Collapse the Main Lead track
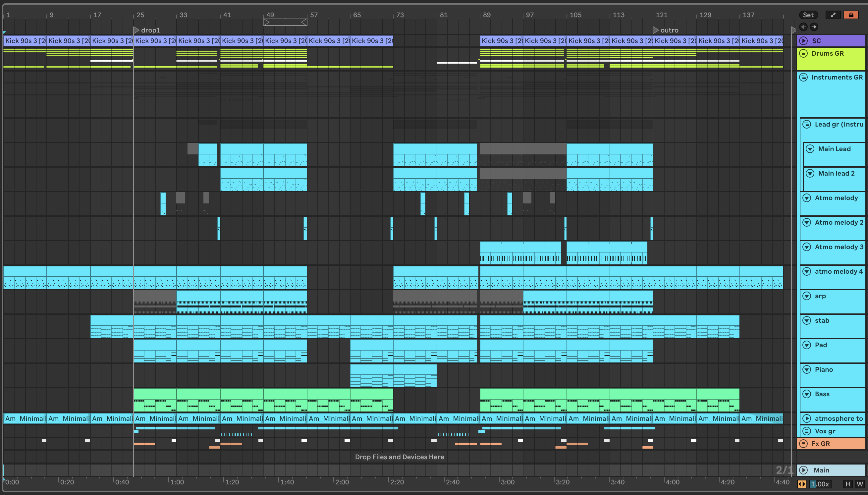 click(810, 149)
